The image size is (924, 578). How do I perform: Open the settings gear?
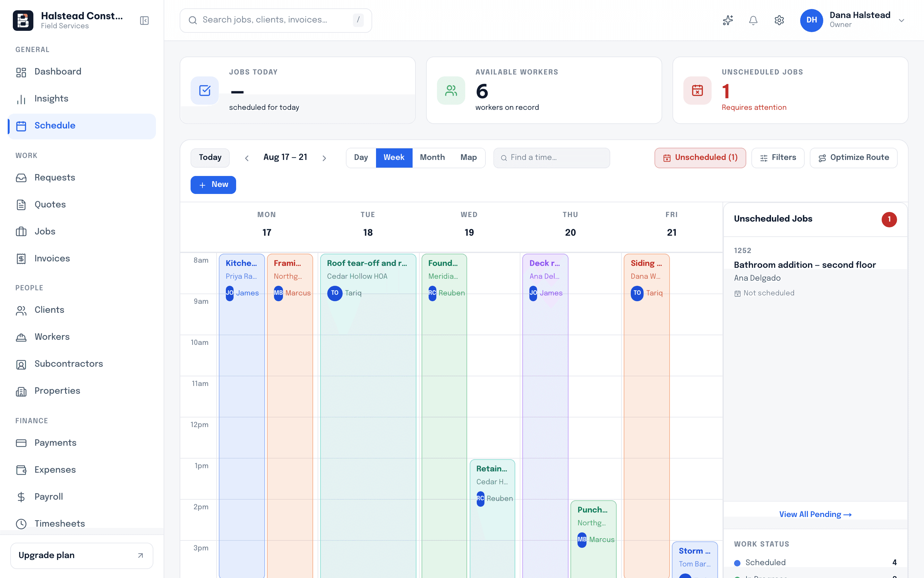pyautogui.click(x=779, y=20)
